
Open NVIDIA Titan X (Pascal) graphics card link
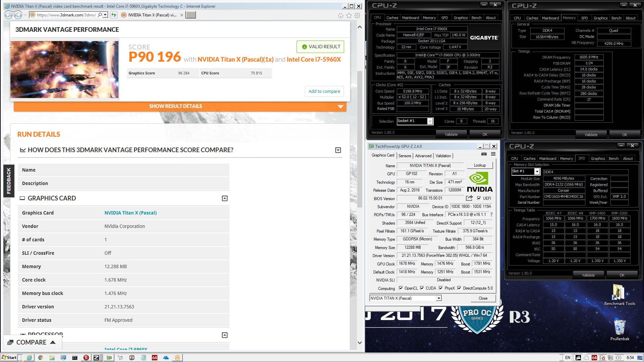coord(130,213)
